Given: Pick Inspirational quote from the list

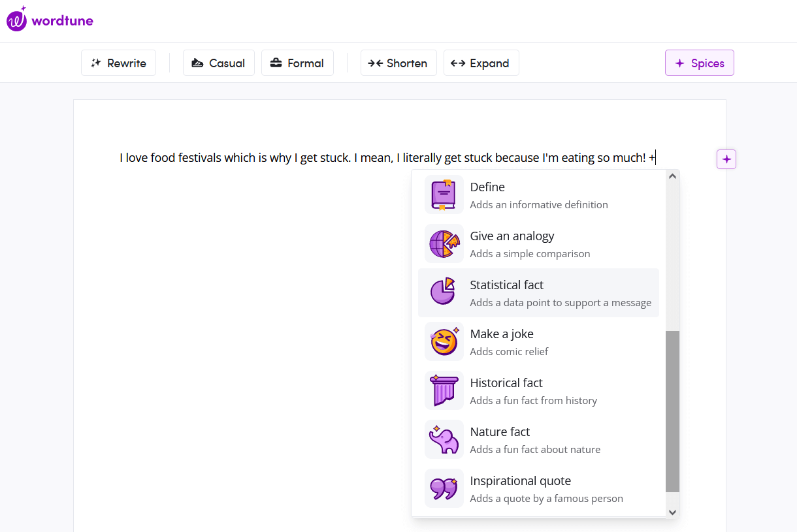Looking at the screenshot, I should tap(538, 488).
